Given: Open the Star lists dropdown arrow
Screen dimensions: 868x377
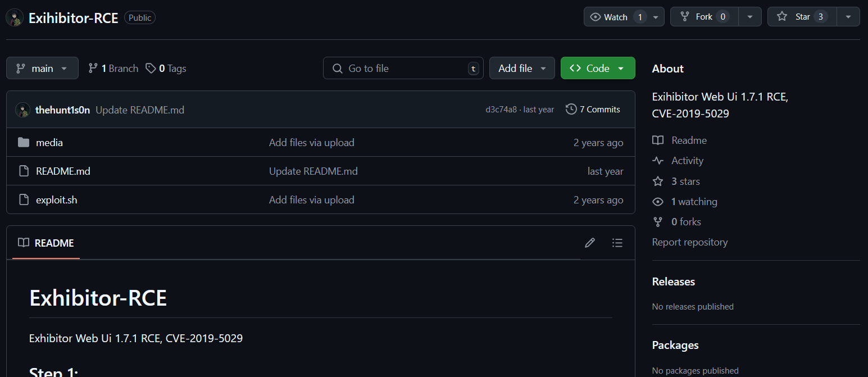Looking at the screenshot, I should [848, 17].
